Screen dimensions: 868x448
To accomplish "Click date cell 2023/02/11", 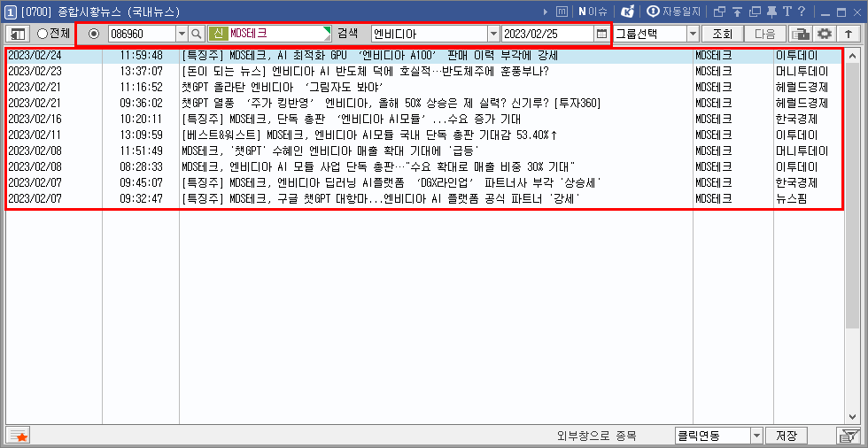I will [35, 135].
